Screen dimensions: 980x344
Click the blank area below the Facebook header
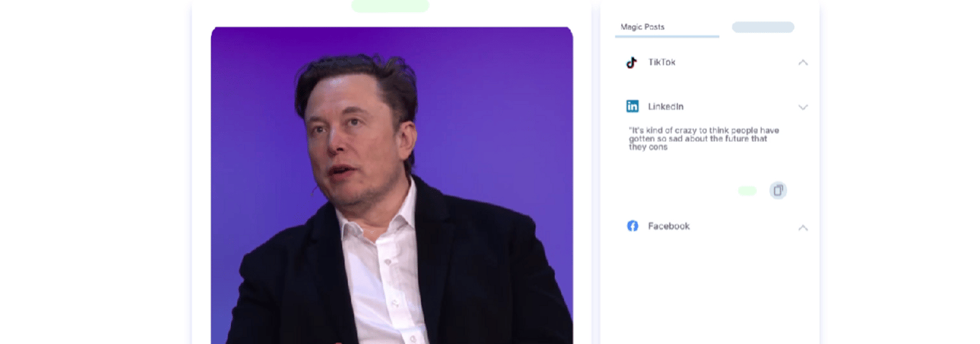(x=710, y=287)
